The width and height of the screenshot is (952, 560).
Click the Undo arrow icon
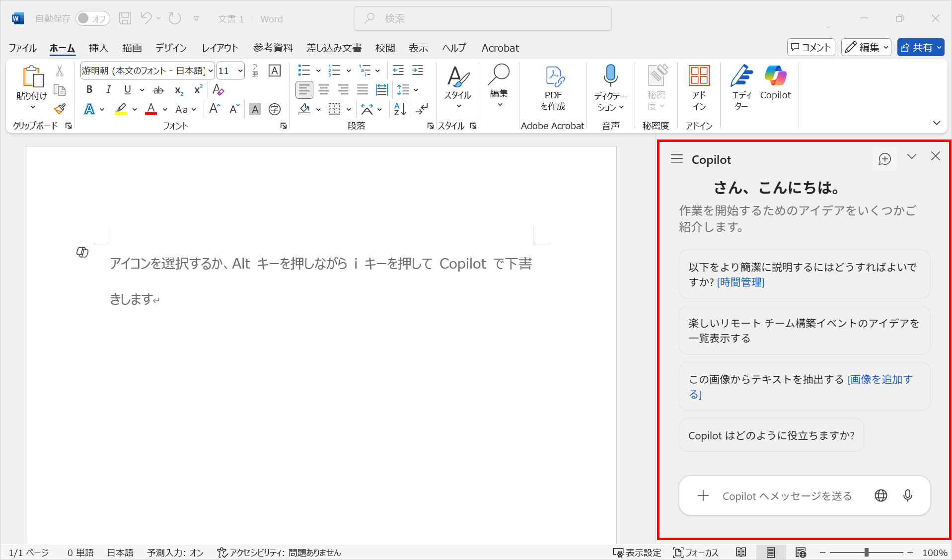(x=146, y=18)
